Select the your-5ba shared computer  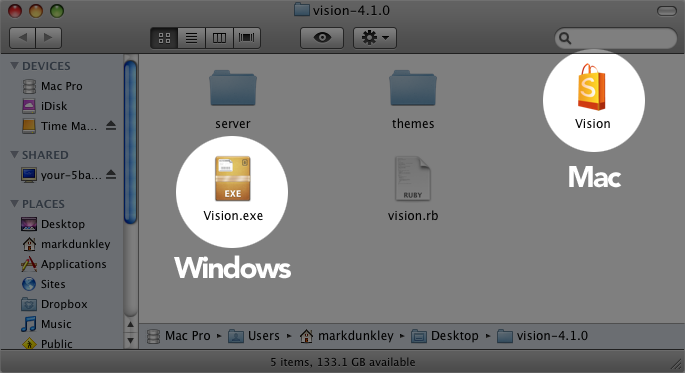[x=61, y=175]
